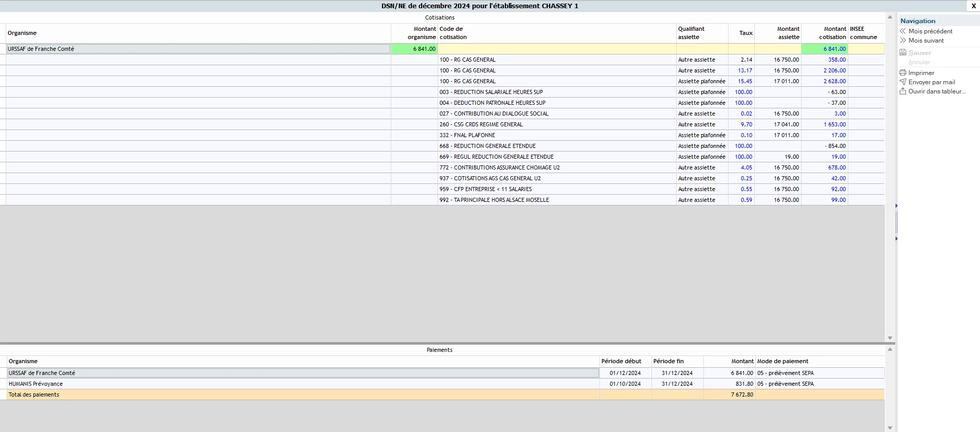This screenshot has height=432, width=980.
Task: Click the Période fin column header
Action: coord(678,361)
